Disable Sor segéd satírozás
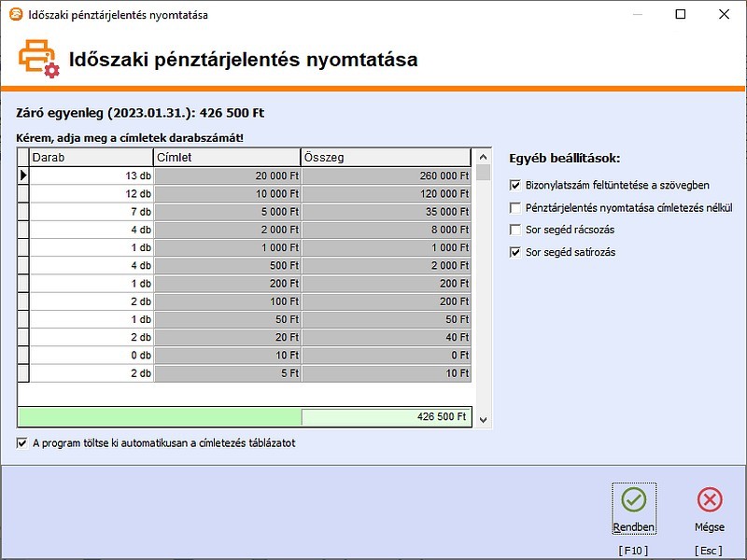747x560 pixels. click(514, 251)
